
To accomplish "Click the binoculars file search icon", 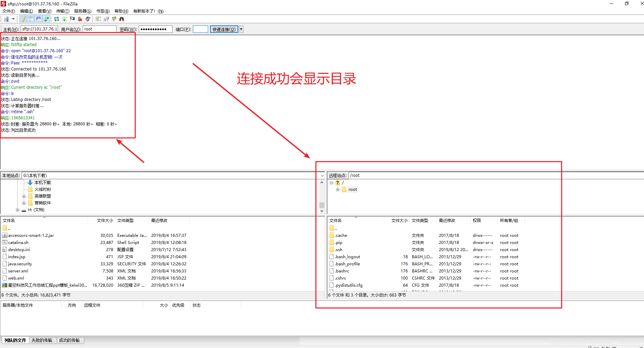I will tap(122, 19).
